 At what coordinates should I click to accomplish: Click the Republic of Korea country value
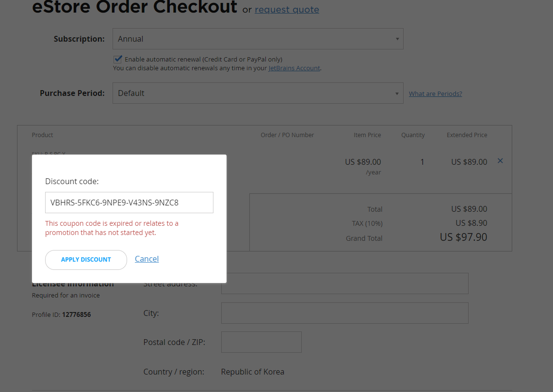[x=253, y=372]
